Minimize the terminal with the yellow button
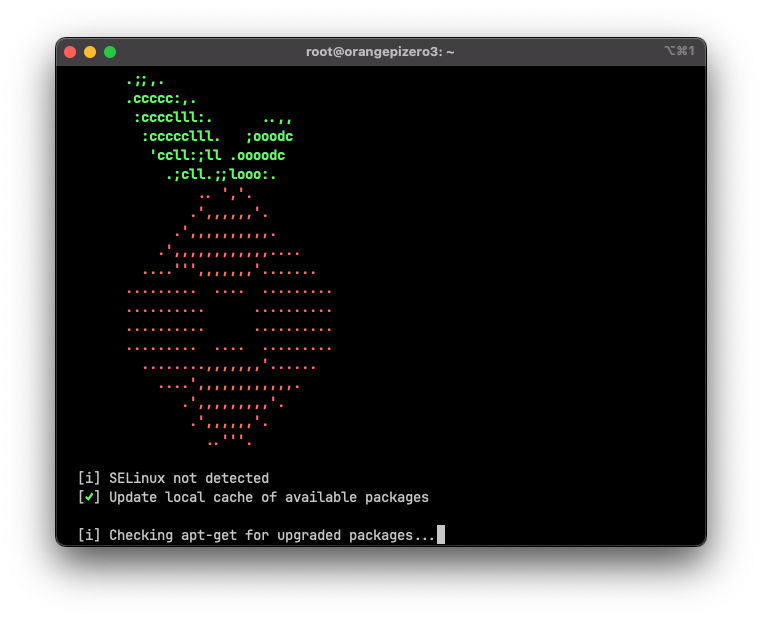This screenshot has height=620, width=762. click(x=90, y=52)
